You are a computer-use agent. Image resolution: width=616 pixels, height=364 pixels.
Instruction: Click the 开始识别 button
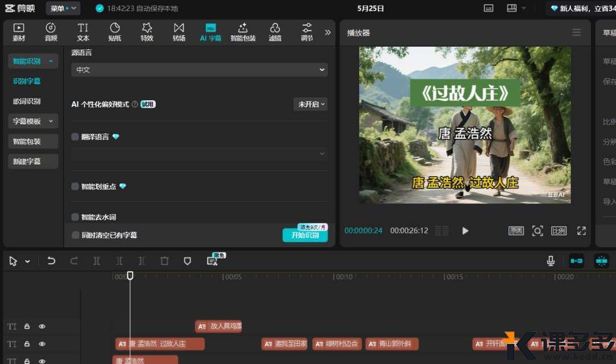tap(305, 235)
